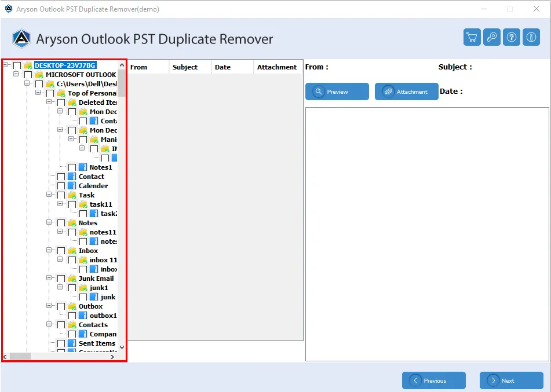Click the Sent Items blue icon
Viewport: 551px width, 392px height.
click(x=72, y=343)
